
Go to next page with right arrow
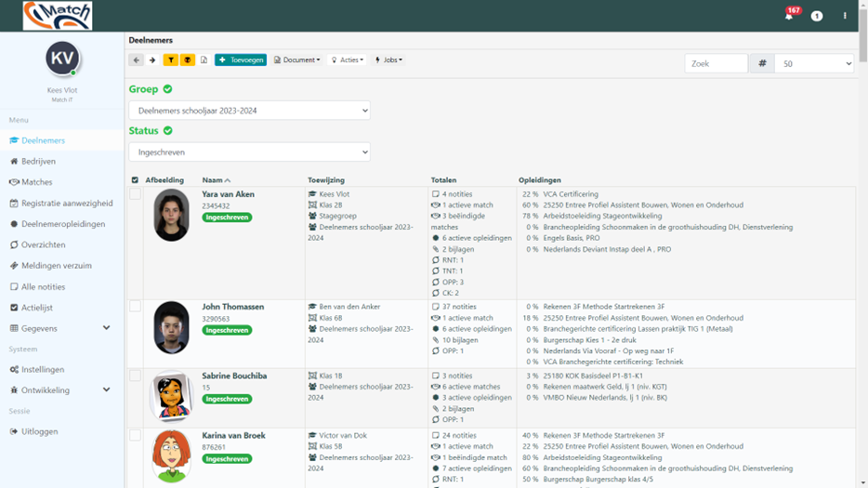pos(152,59)
